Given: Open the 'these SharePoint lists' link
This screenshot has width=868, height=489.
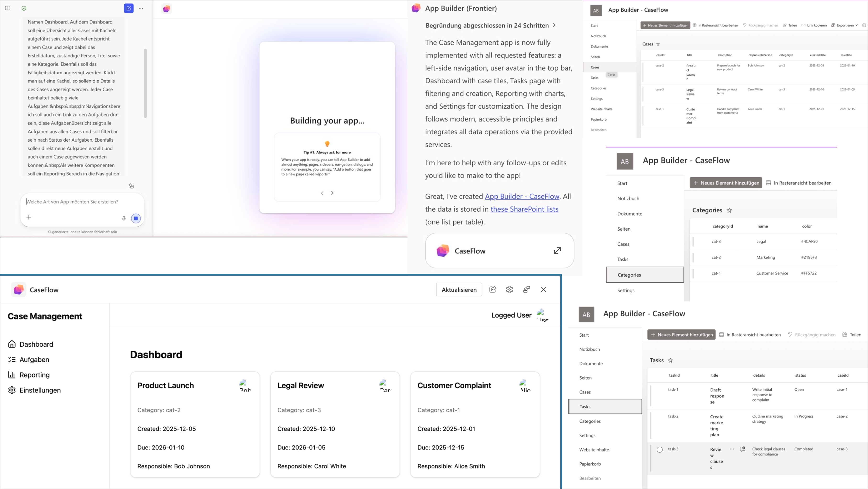Looking at the screenshot, I should 524,209.
